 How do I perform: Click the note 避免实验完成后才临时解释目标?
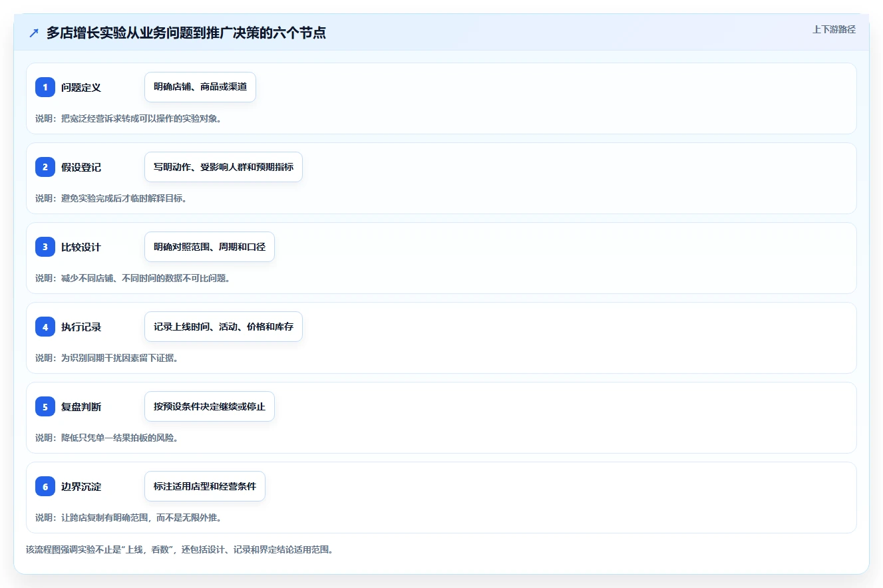pyautogui.click(x=111, y=198)
